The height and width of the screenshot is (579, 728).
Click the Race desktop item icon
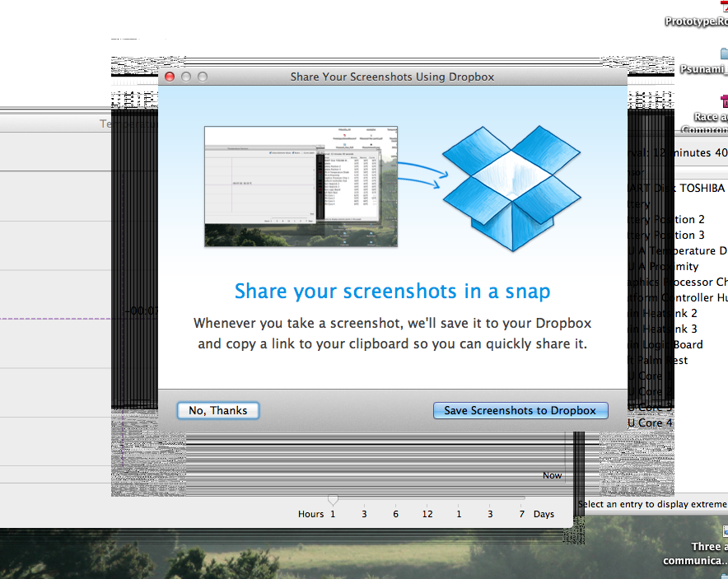click(724, 101)
